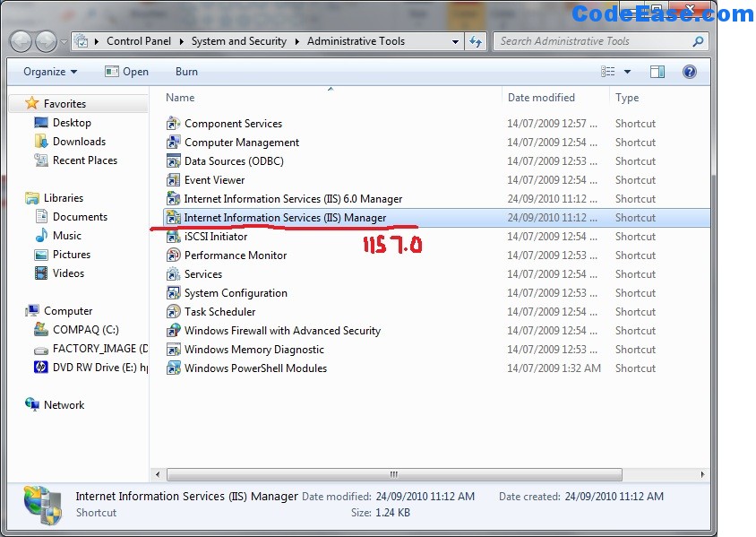Open the Organize dropdown menu
The width and height of the screenshot is (756, 537).
tap(50, 72)
